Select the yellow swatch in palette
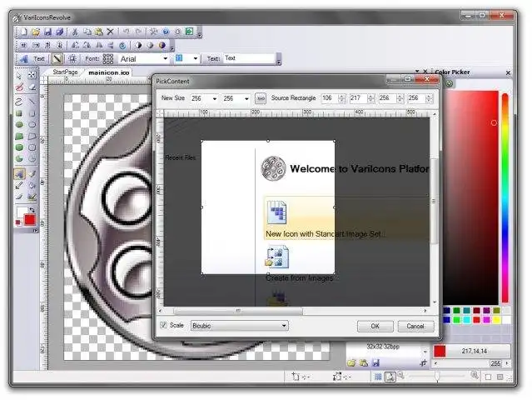This screenshot has height=400, width=532. point(496,320)
